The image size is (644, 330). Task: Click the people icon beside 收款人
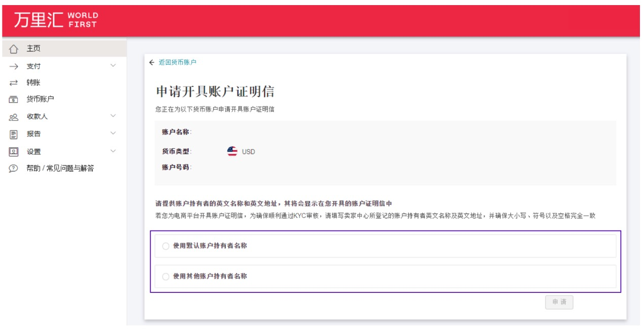14,117
